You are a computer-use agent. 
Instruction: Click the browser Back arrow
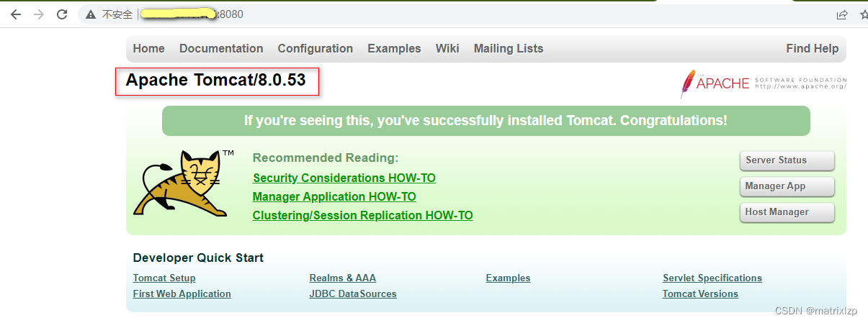[x=15, y=14]
